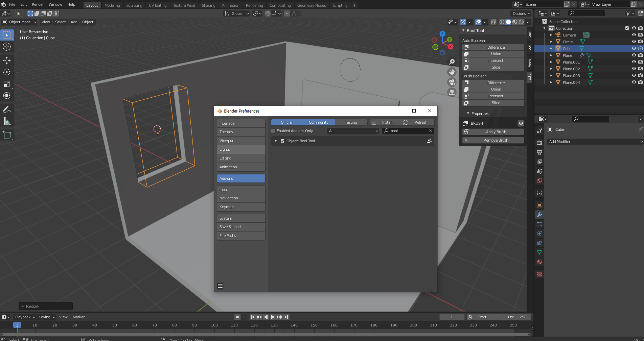Image resolution: width=644 pixels, height=341 pixels.
Task: Select the Measure tool
Action: [x=7, y=121]
